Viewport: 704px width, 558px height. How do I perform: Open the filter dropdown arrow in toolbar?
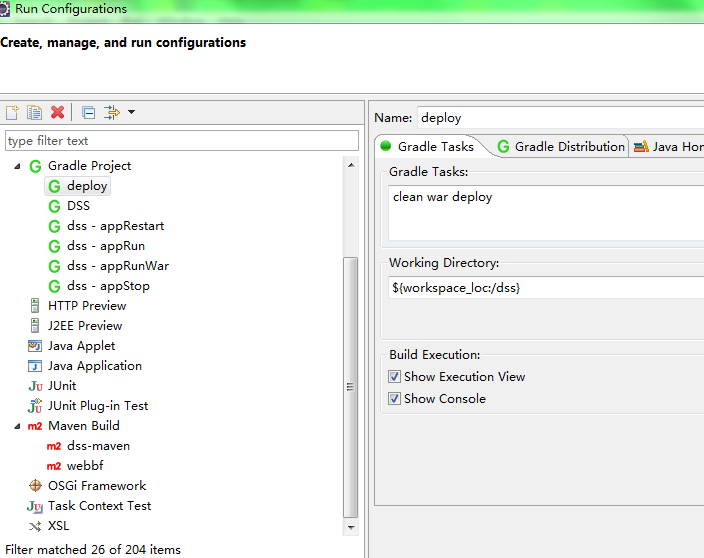(x=132, y=112)
